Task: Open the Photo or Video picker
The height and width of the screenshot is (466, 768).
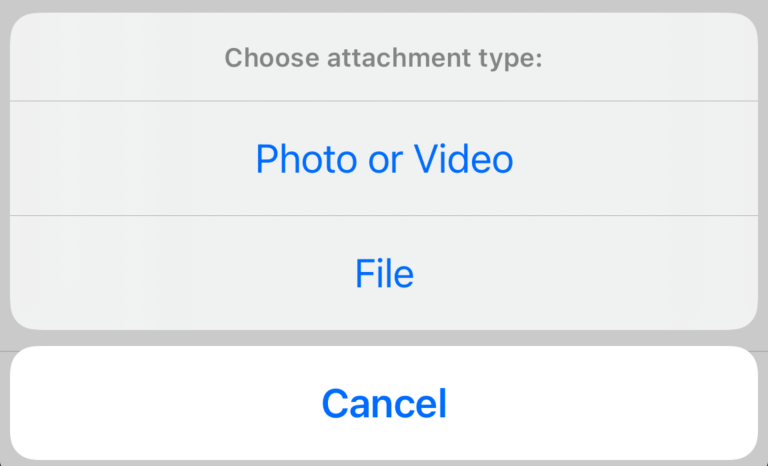Action: (384, 159)
